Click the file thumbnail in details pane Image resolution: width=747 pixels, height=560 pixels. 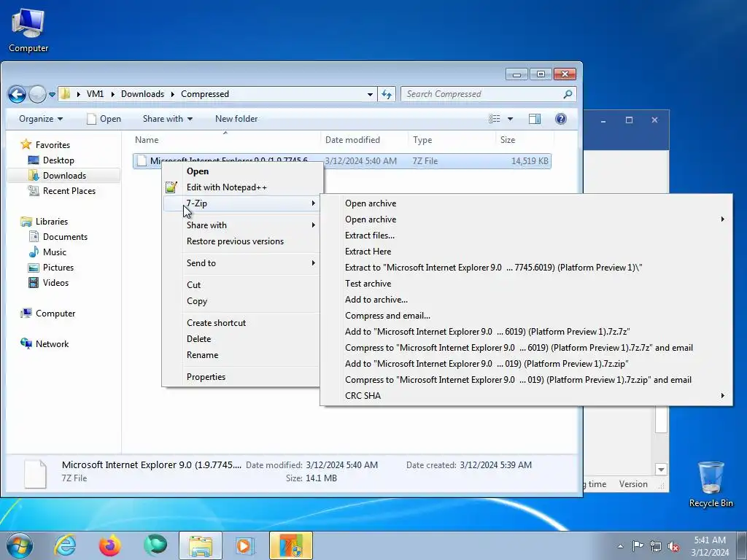pos(35,473)
